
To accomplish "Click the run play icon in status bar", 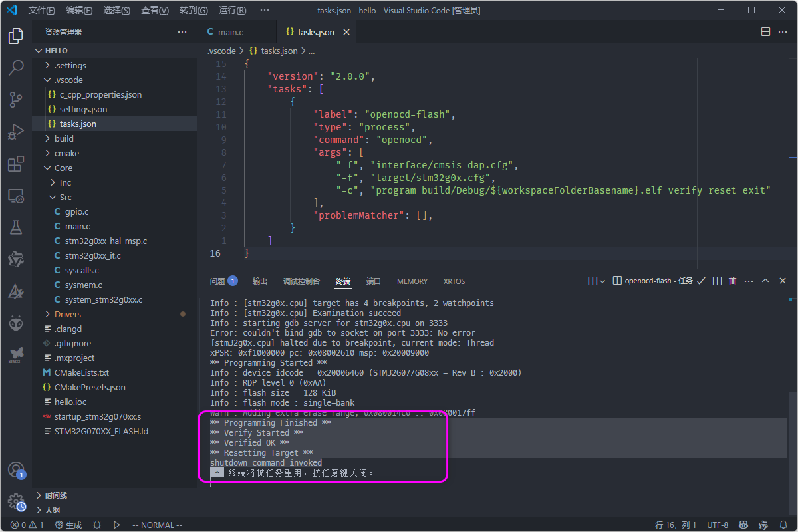I will [116, 525].
